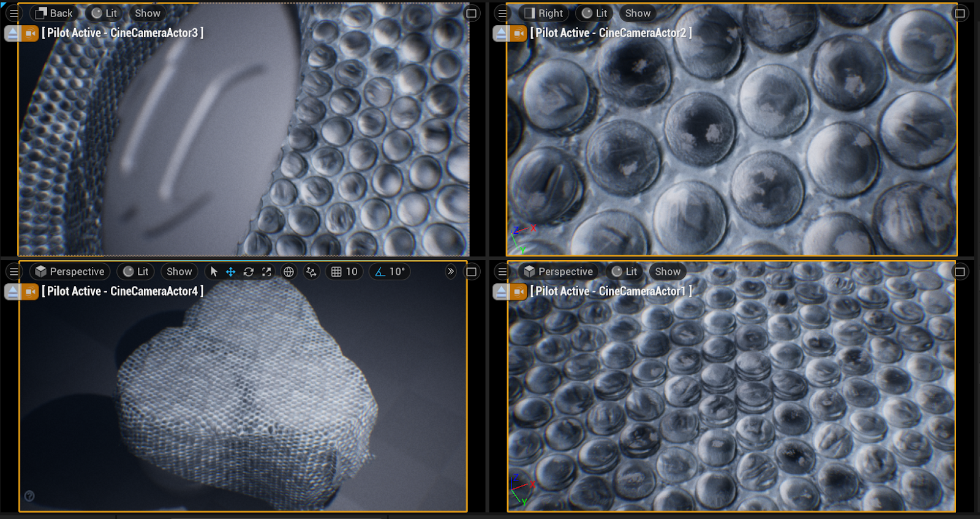Activate the Rotate tool
The width and height of the screenshot is (980, 519).
(x=249, y=271)
